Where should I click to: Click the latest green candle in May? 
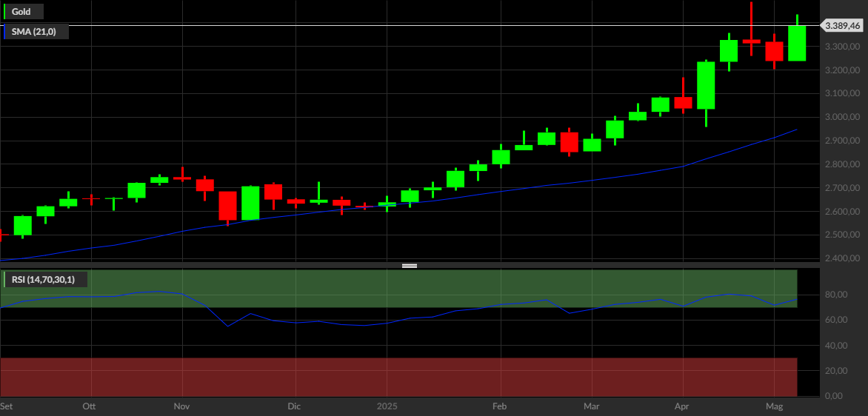pyautogui.click(x=797, y=43)
